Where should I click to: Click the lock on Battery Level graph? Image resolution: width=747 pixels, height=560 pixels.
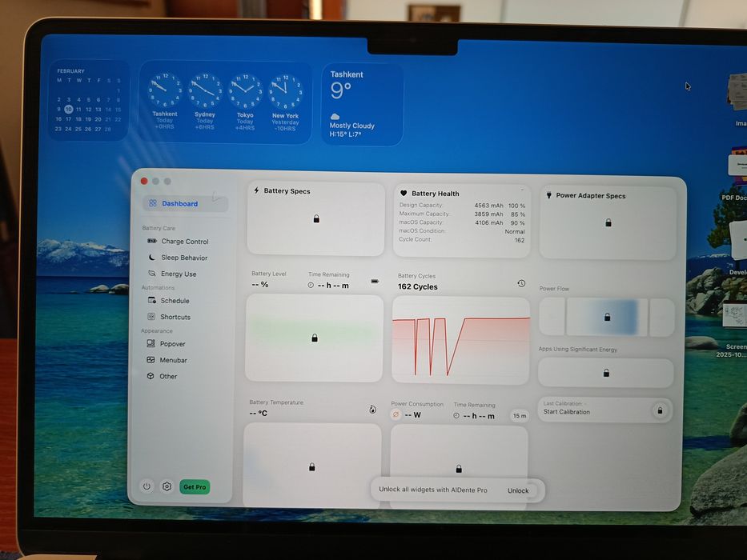pos(315,338)
